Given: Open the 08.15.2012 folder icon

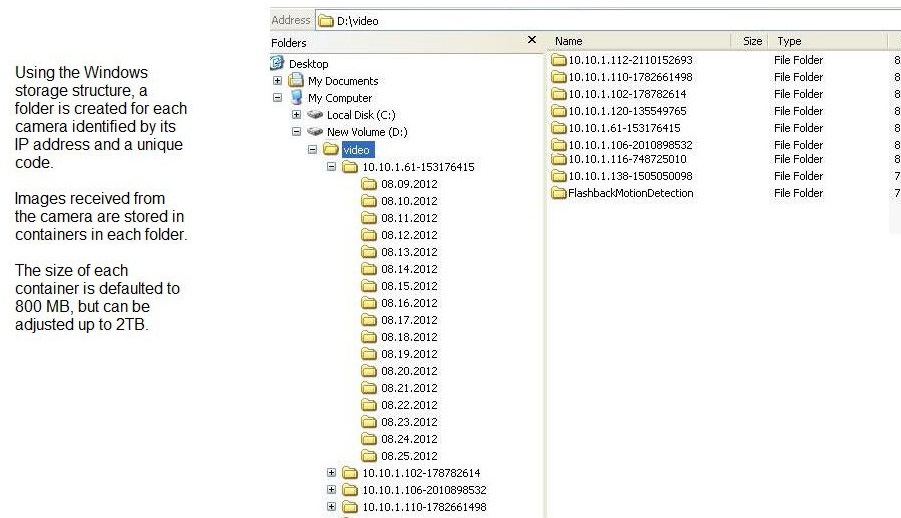Looking at the screenshot, I should [x=369, y=286].
